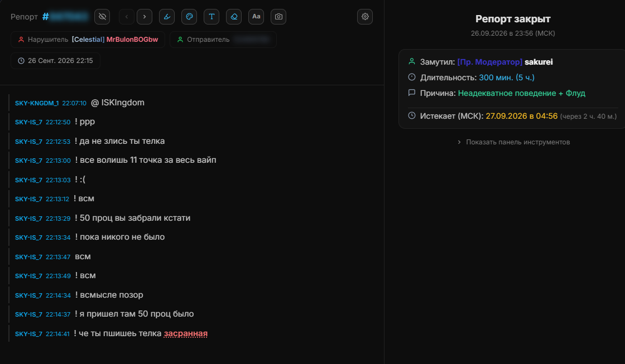Select the text T tool
The height and width of the screenshot is (364, 625).
pyautogui.click(x=211, y=17)
